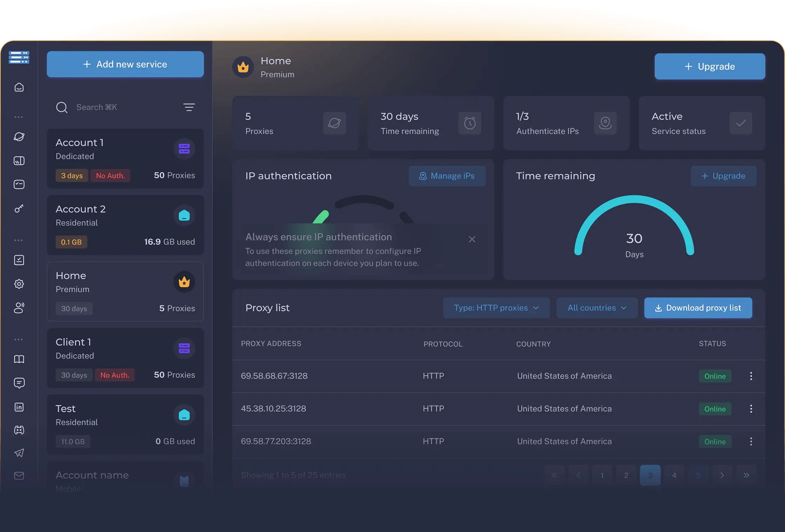Image resolution: width=785 pixels, height=532 pixels.
Task: Click proxy address 45.38.10.25:3128
Action: point(274,409)
